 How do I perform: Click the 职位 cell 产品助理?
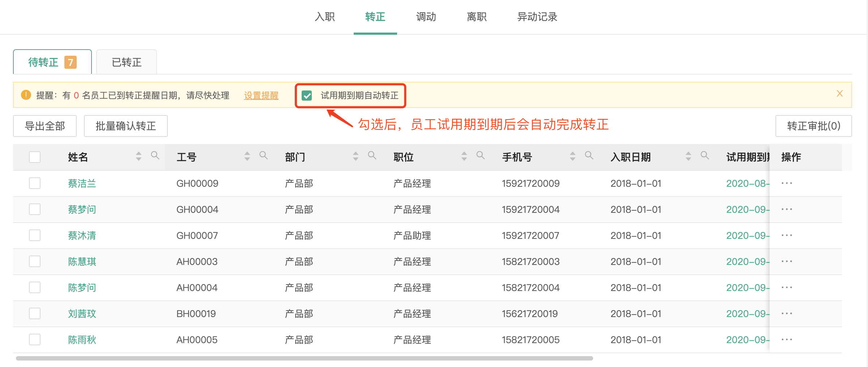(412, 236)
